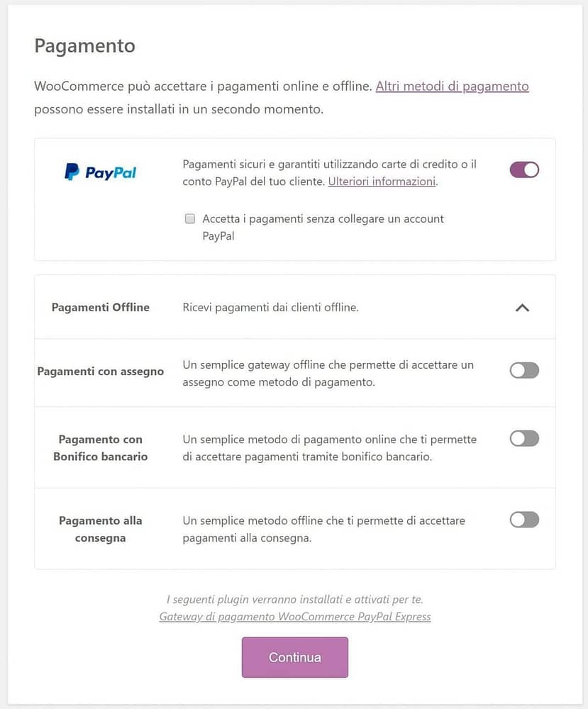Click the PayPal logo
Image resolution: width=588 pixels, height=709 pixels.
click(100, 172)
